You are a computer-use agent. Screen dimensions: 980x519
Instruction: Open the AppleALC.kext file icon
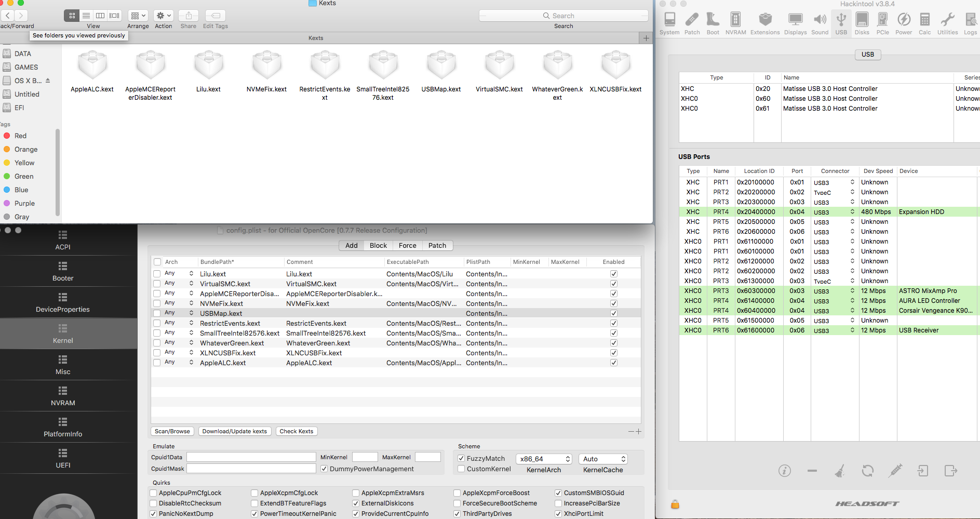click(92, 66)
